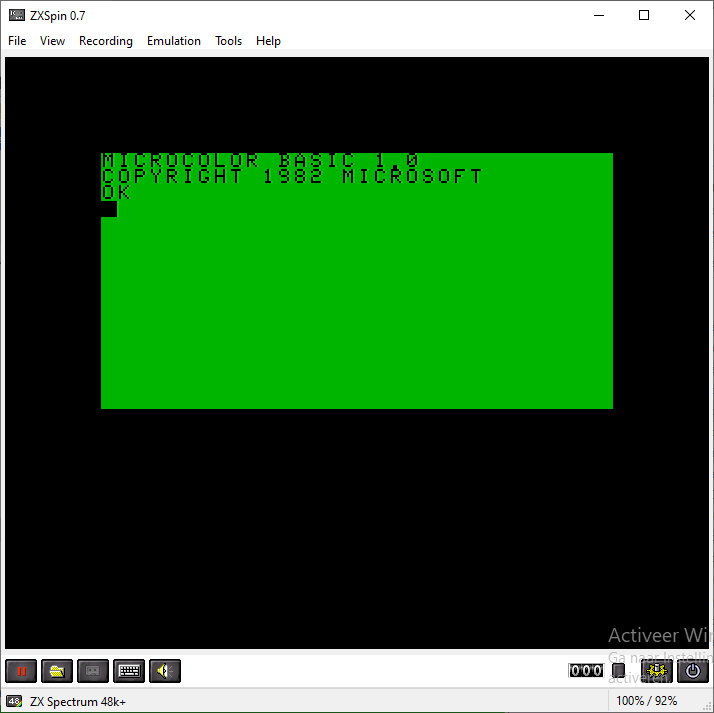Click the MICROCOLOR BASIC 1.0 text line

(x=260, y=161)
